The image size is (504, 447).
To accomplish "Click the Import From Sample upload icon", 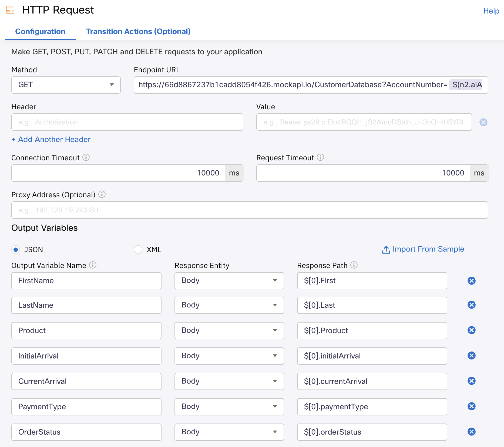I will pyautogui.click(x=386, y=250).
